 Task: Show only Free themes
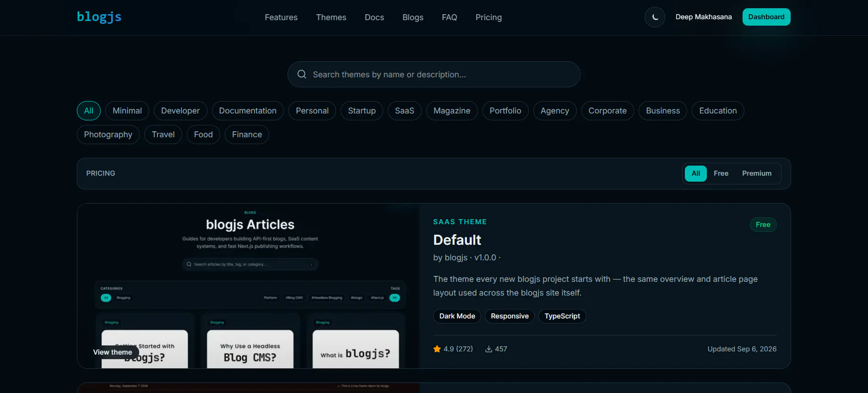tap(721, 173)
